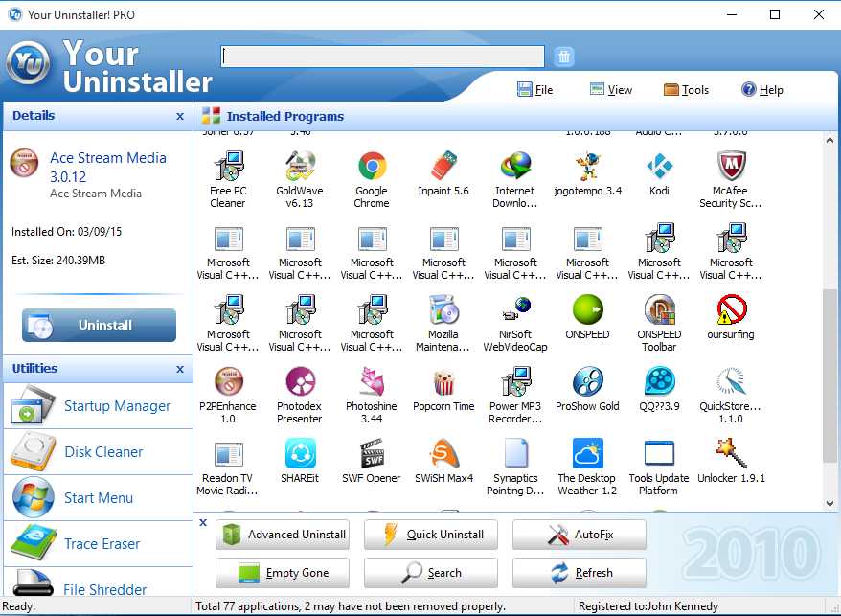Select The Desktop Weather 1.2 icon

coord(587,453)
